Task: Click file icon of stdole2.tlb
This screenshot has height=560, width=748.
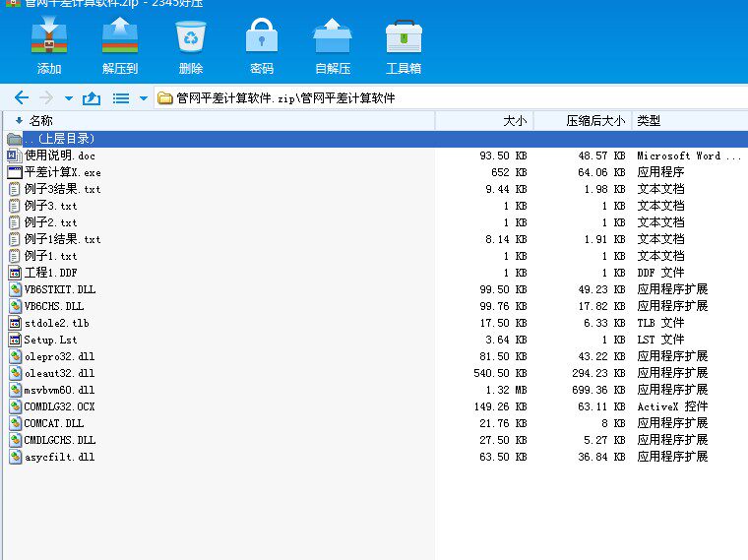Action: tap(15, 323)
